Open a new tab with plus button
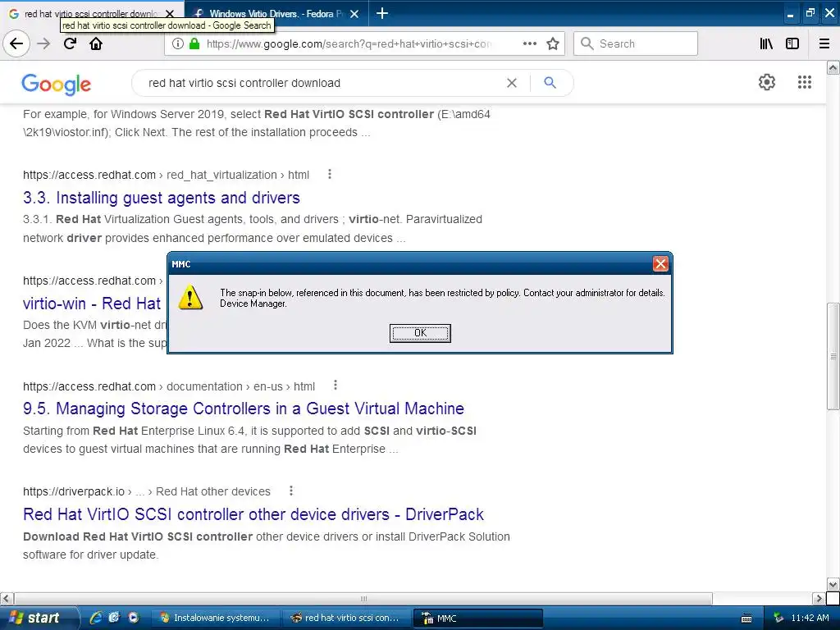This screenshot has width=840, height=630. point(382,13)
